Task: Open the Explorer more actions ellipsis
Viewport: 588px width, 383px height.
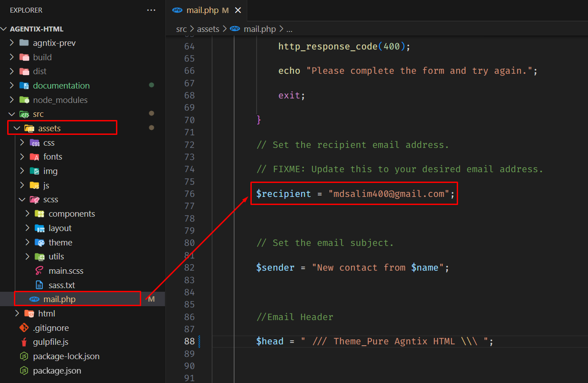Action: (x=151, y=10)
